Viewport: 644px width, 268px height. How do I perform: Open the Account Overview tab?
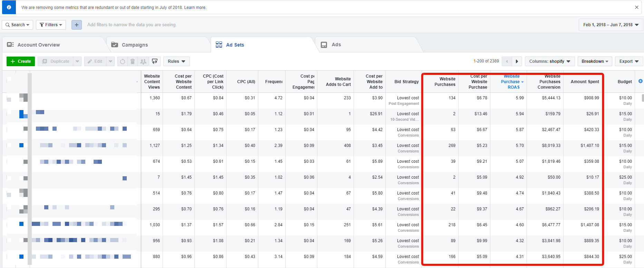[x=39, y=45]
